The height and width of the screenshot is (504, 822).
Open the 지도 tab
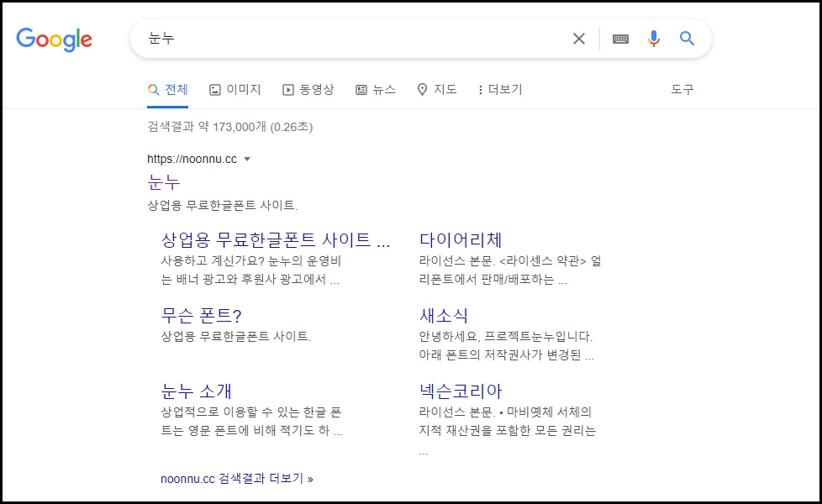tap(437, 90)
